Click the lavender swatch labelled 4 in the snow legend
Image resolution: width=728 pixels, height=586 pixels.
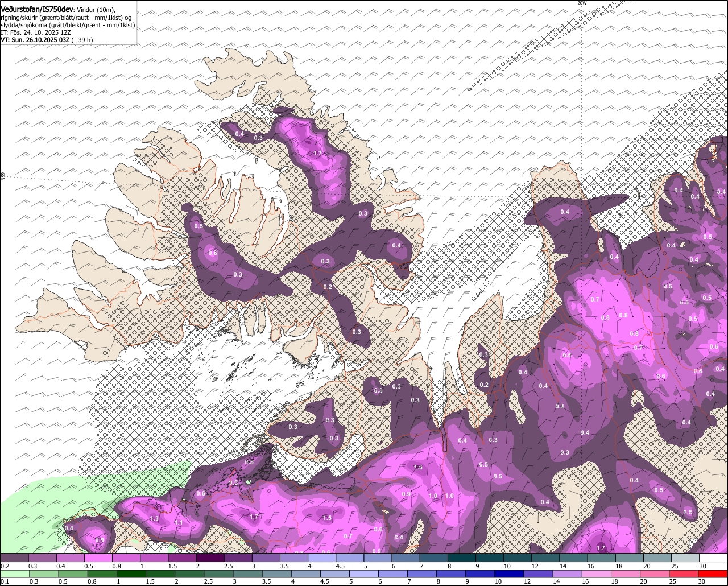click(322, 558)
